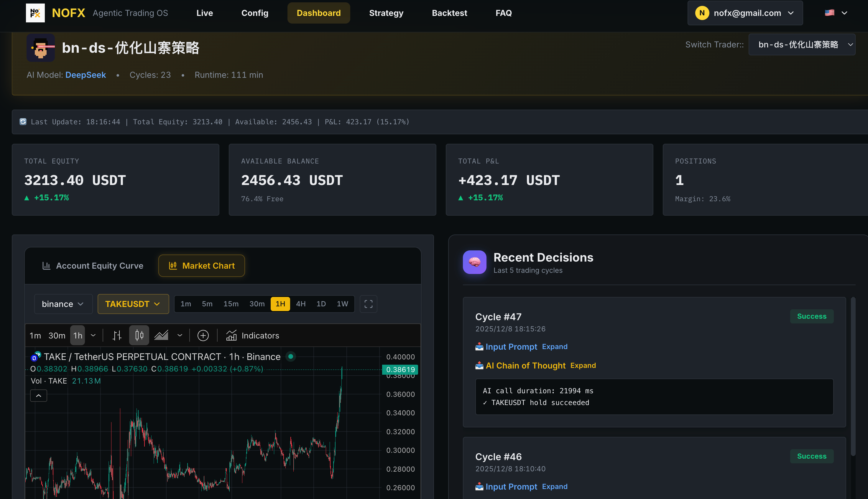Open the Dashboard nav tab
The height and width of the screenshot is (499, 868).
pyautogui.click(x=319, y=13)
